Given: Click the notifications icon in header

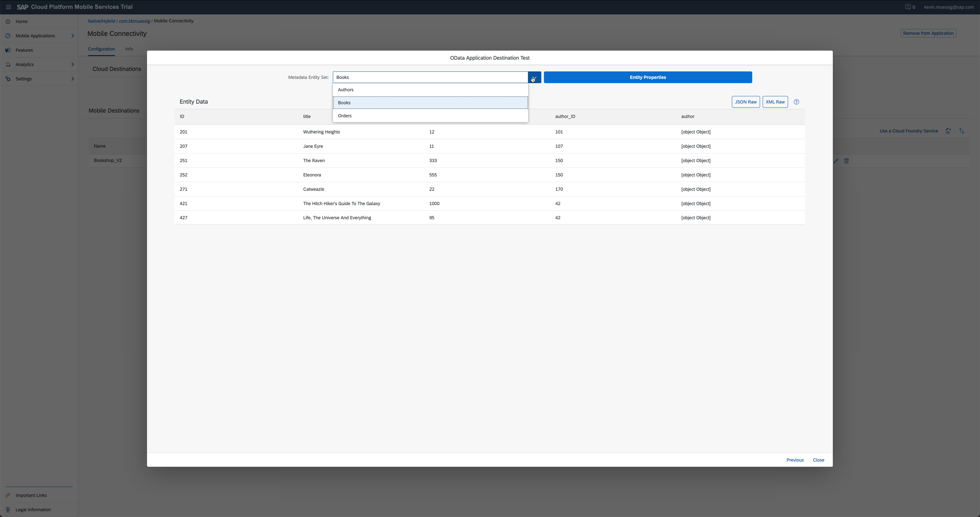Looking at the screenshot, I should (908, 7).
